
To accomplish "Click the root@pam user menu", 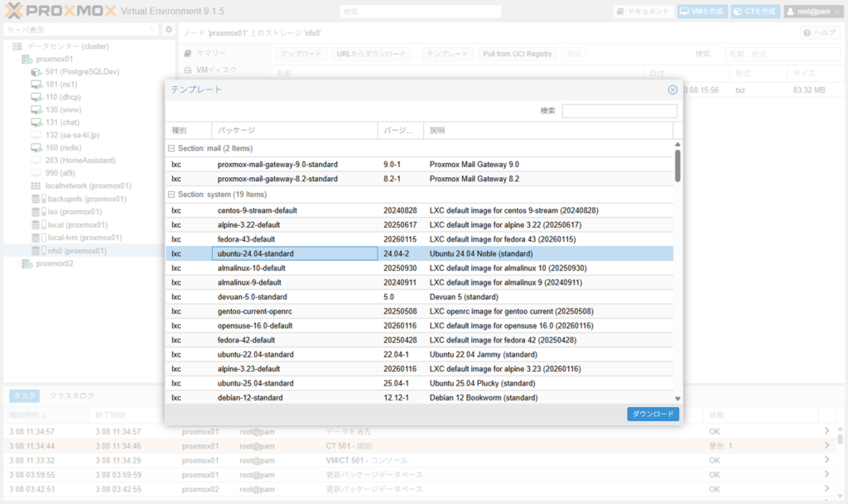I will (x=812, y=12).
